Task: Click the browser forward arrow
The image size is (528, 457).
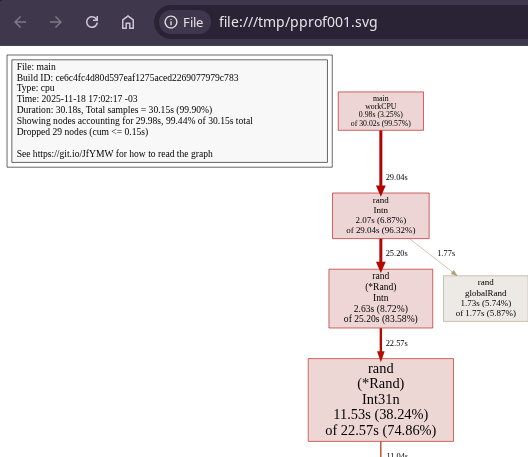Action: (x=56, y=22)
